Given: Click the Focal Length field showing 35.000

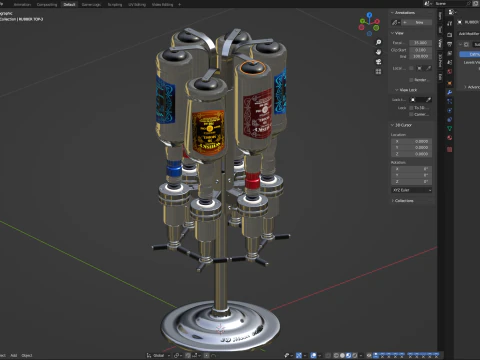Looking at the screenshot, I should point(420,43).
